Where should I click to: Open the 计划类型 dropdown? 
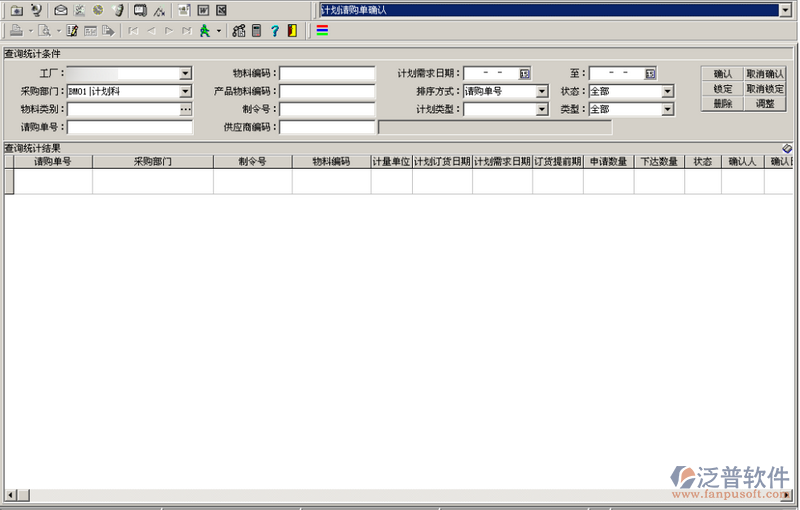point(542,109)
